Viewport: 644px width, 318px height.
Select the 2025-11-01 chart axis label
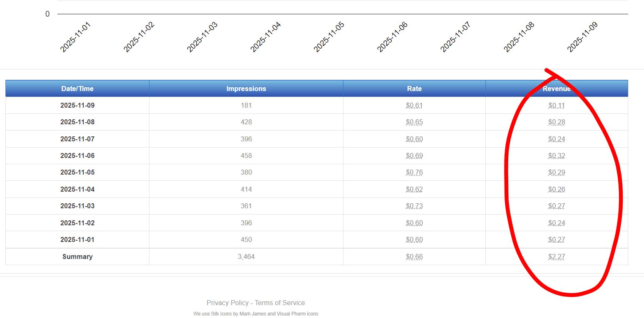pos(75,37)
